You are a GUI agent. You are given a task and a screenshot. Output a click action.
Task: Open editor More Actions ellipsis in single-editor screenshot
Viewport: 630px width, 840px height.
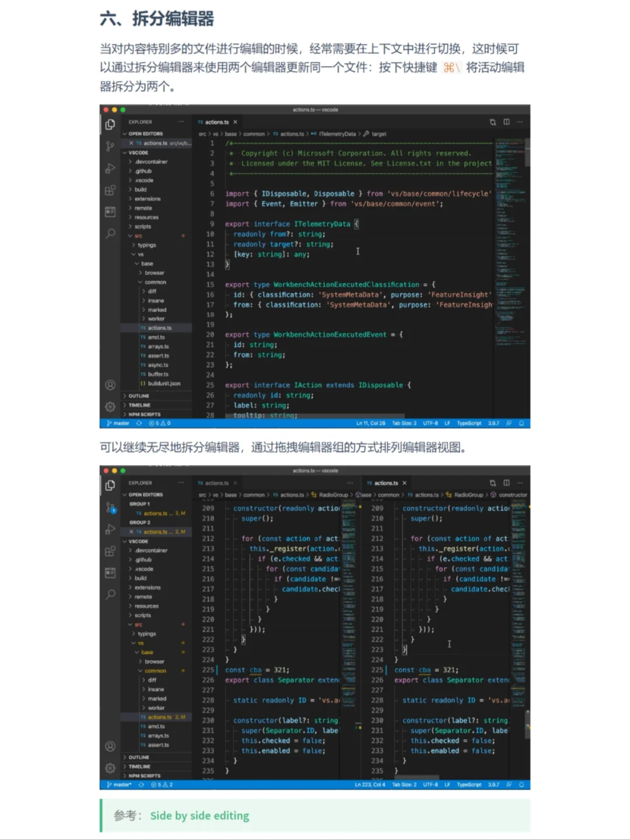(x=520, y=122)
